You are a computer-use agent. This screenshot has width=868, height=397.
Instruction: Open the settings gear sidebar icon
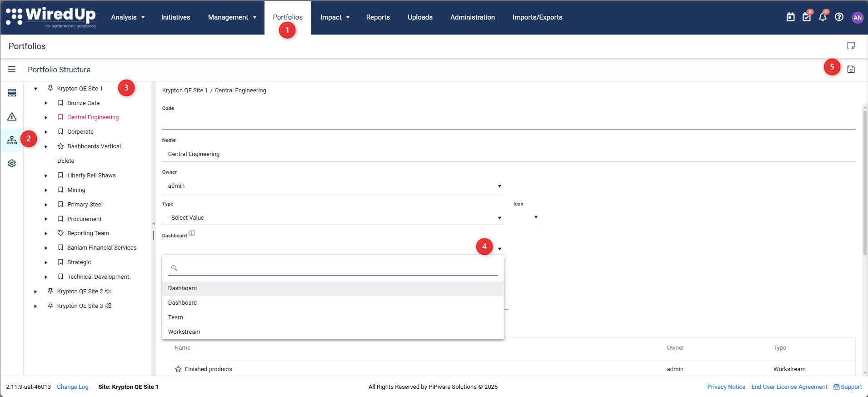click(x=12, y=163)
